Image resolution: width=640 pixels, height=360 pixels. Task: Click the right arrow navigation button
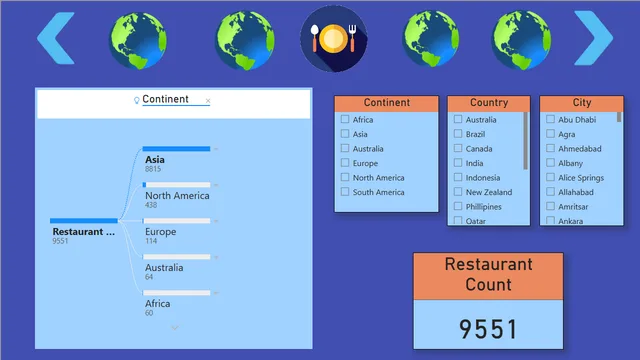pyautogui.click(x=593, y=38)
